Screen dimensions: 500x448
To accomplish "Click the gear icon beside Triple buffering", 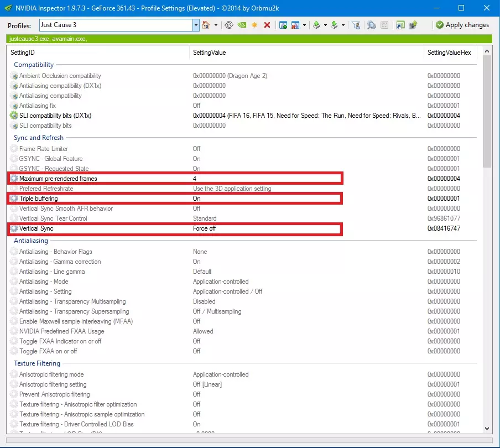I will pos(14,199).
